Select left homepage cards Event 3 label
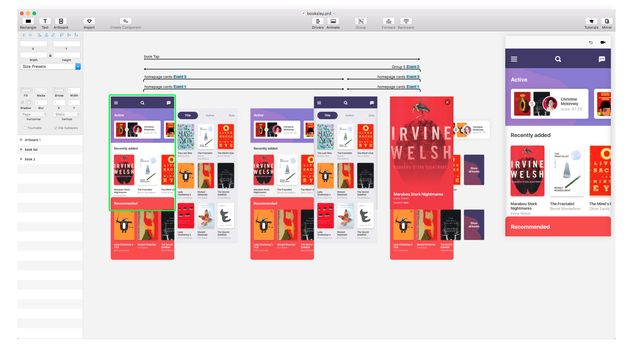The image size is (633, 364). 165,77
